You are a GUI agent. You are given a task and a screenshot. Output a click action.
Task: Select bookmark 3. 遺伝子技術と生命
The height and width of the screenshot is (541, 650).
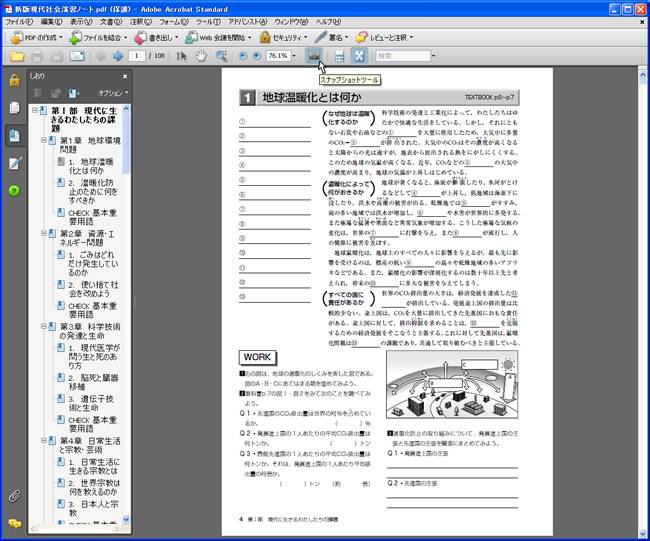91,403
